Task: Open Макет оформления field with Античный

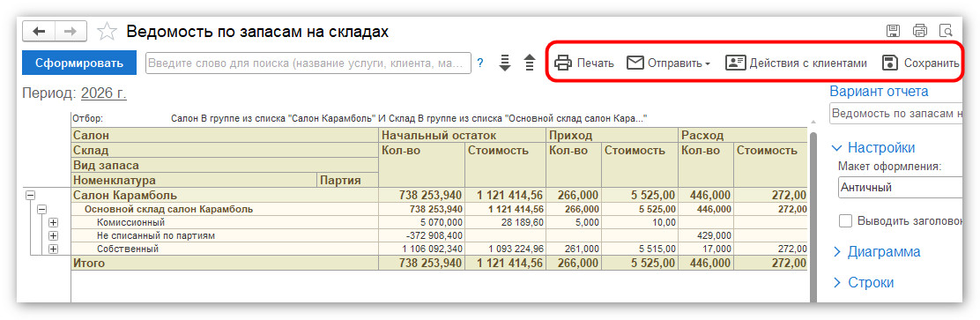Action: tap(900, 187)
